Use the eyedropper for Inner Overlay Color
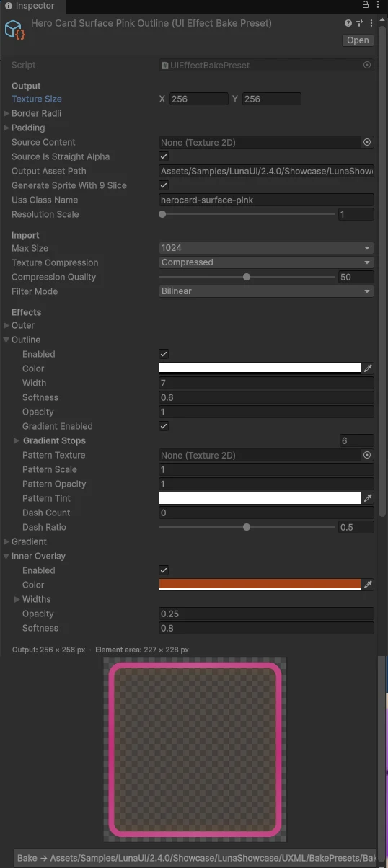This screenshot has height=868, width=388. tap(368, 585)
